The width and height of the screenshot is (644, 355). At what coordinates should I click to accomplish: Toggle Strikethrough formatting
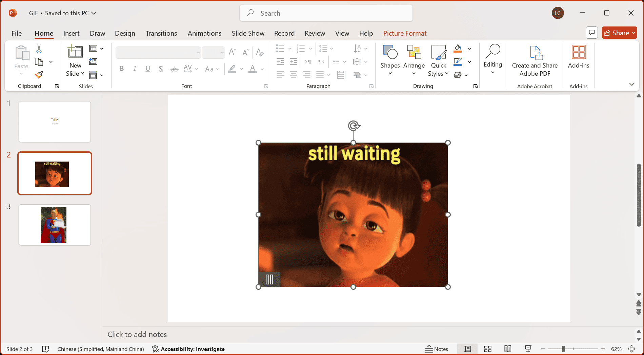[x=174, y=69]
